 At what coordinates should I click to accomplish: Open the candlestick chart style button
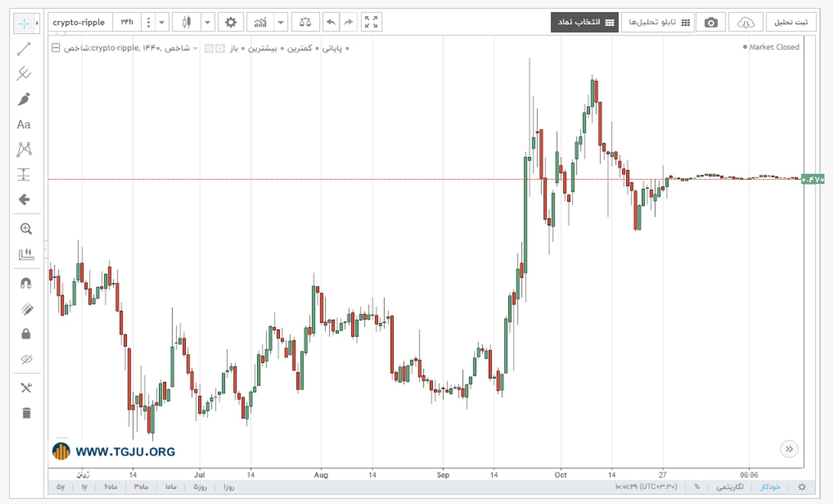pos(187,22)
